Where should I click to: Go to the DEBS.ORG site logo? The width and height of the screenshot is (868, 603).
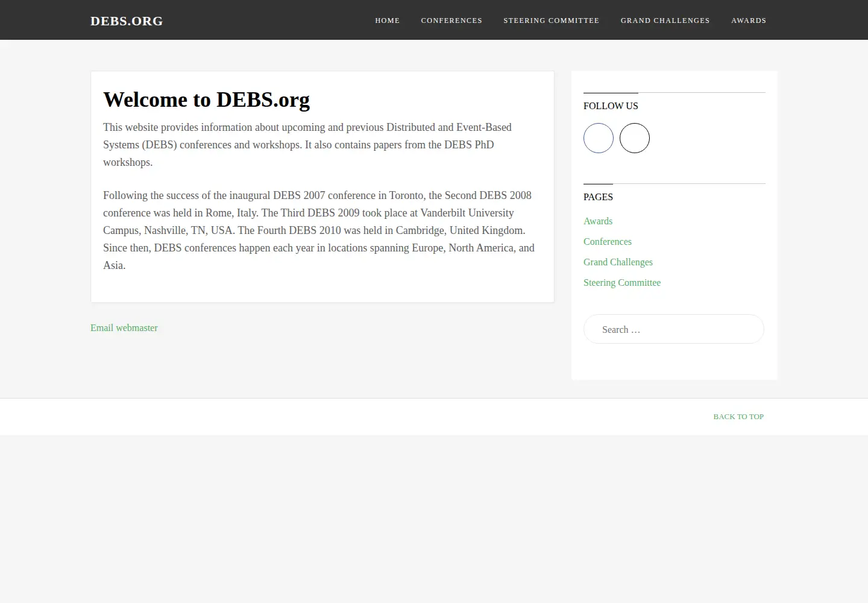127,21
